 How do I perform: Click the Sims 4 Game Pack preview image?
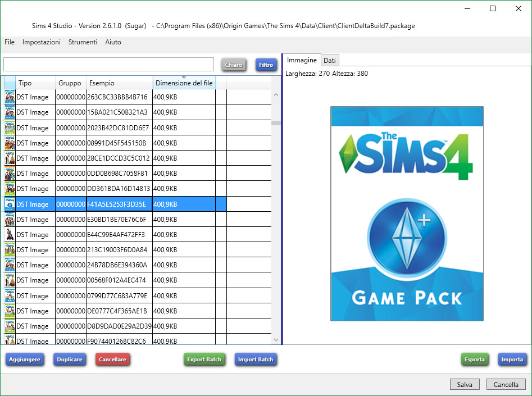tap(407, 213)
